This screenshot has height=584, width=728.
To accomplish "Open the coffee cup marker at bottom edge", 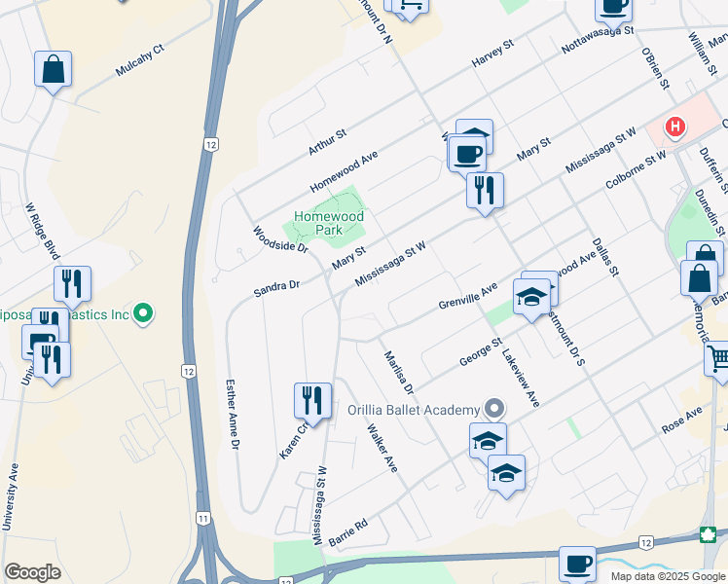I will point(577,565).
